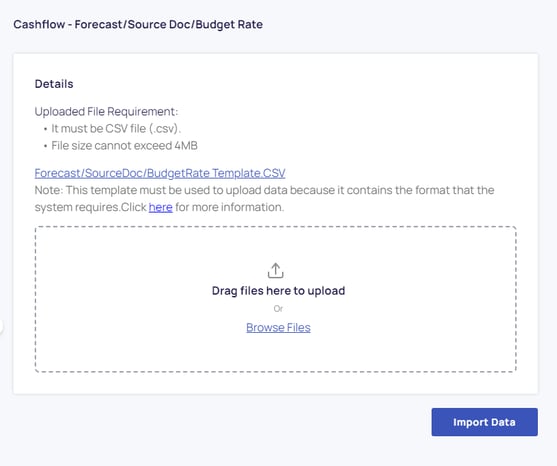Click the 'for more information.' text

230,207
